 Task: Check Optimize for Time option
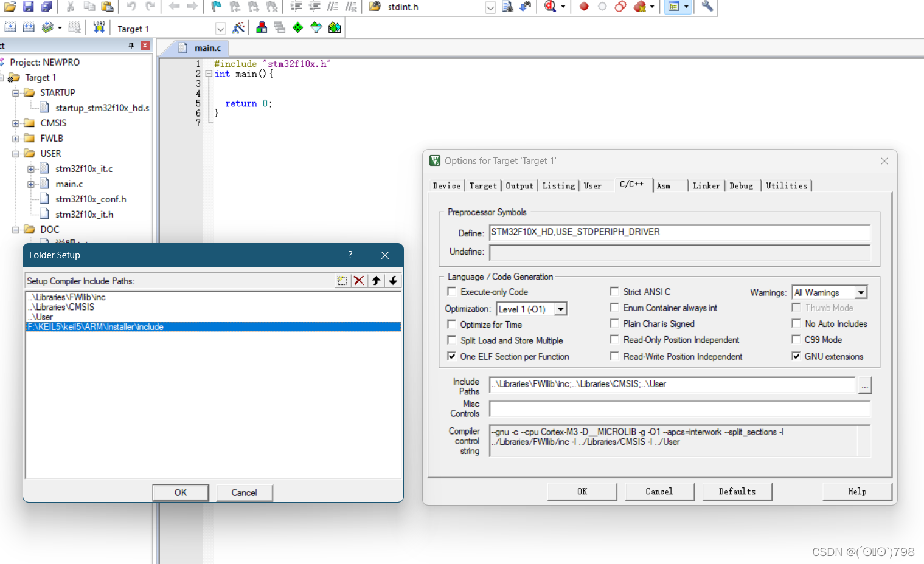451,325
